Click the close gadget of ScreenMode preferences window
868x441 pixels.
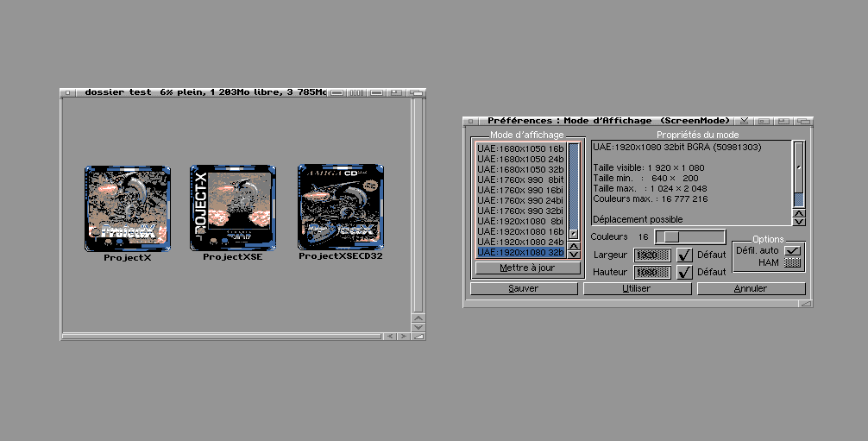(470, 121)
